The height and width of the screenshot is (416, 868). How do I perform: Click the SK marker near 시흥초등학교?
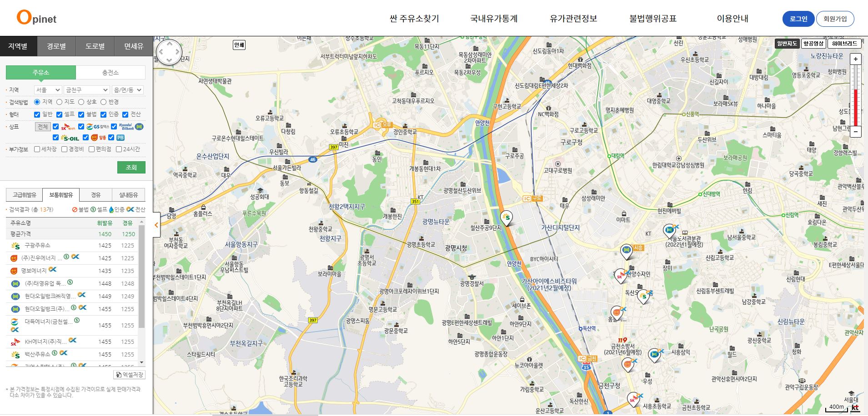pos(633,400)
